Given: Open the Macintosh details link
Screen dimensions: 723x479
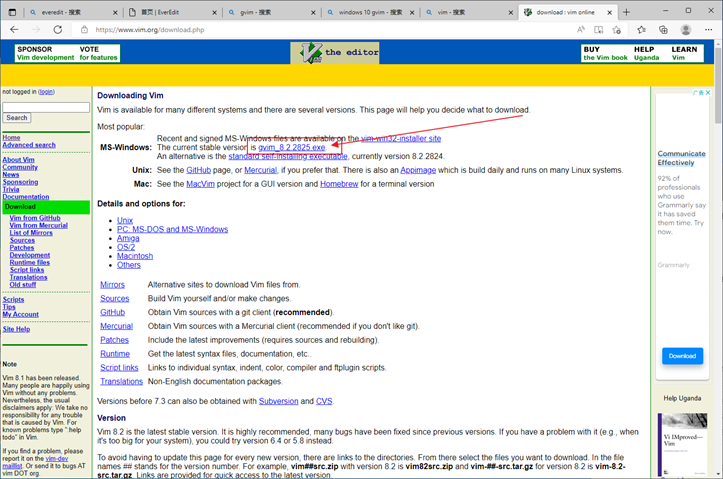Looking at the screenshot, I should point(135,256).
